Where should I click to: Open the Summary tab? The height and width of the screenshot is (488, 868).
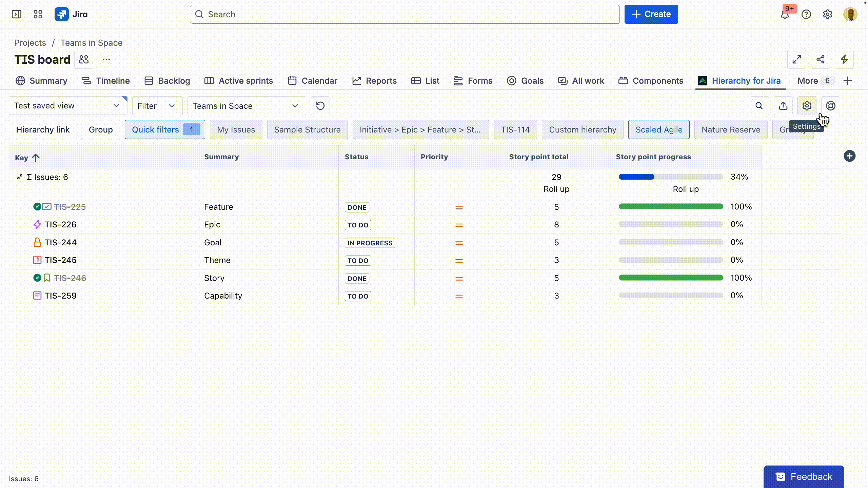(41, 81)
